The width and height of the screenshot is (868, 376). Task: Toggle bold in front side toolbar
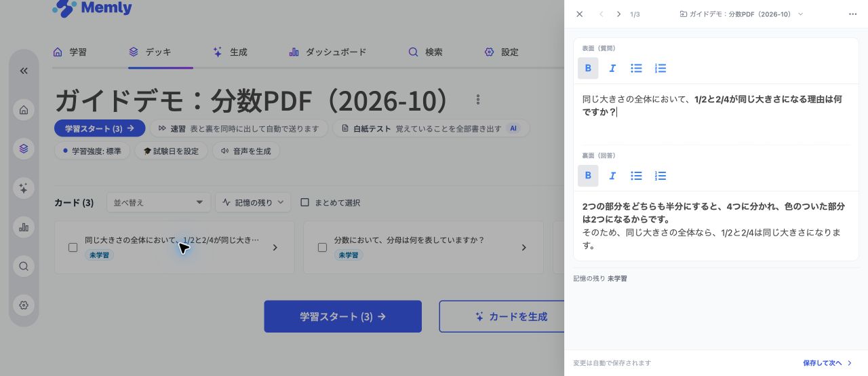point(588,68)
